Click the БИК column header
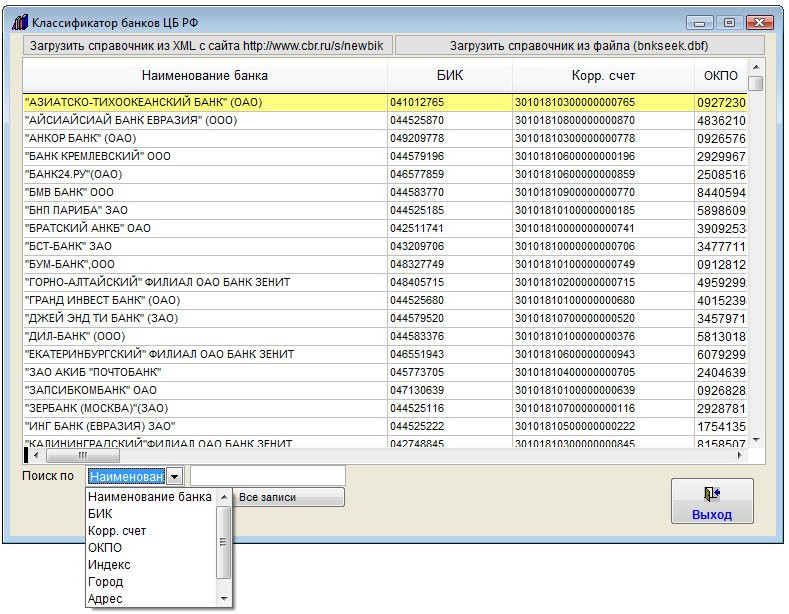The width and height of the screenshot is (789, 614). 450,76
